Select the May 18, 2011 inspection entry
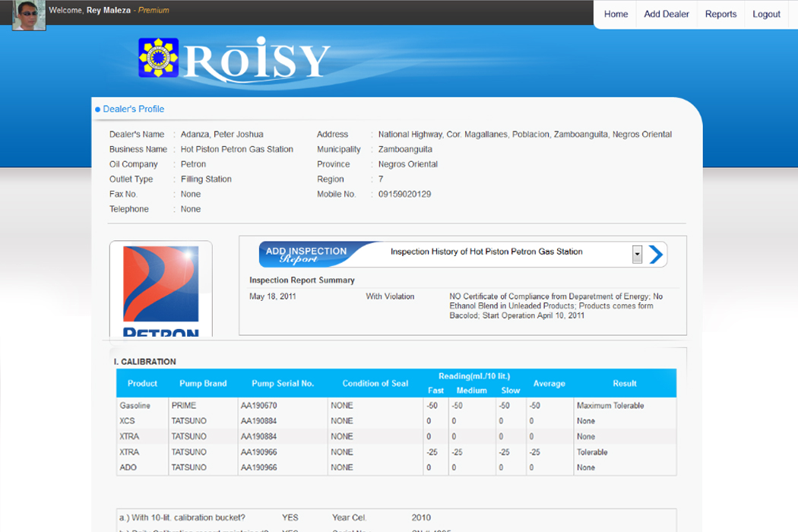 pyautogui.click(x=273, y=296)
